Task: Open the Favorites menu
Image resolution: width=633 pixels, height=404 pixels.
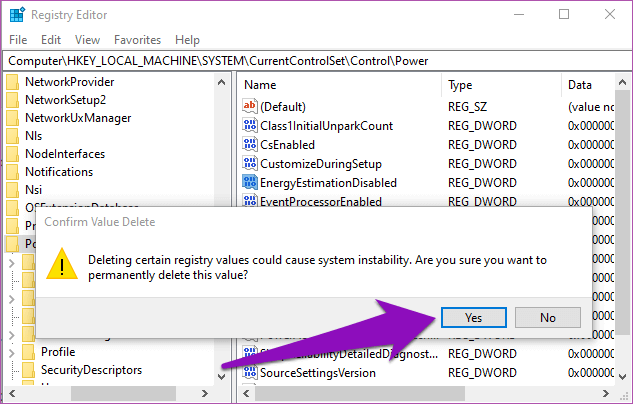Action: point(137,40)
